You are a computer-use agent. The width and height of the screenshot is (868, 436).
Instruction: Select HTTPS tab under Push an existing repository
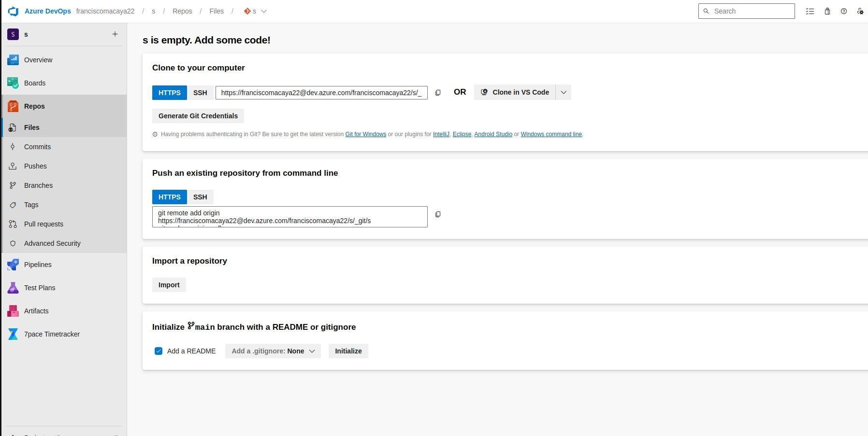coord(170,197)
